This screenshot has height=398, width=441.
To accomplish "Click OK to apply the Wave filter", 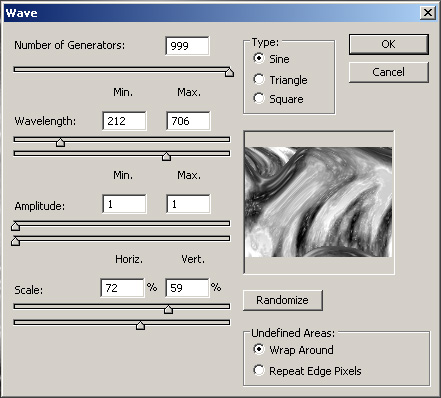I will [389, 44].
